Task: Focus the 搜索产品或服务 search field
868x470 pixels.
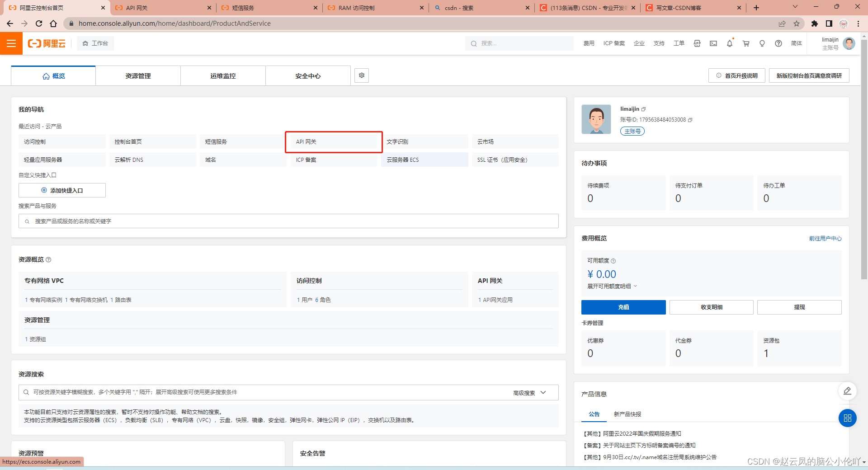Action: (288, 221)
